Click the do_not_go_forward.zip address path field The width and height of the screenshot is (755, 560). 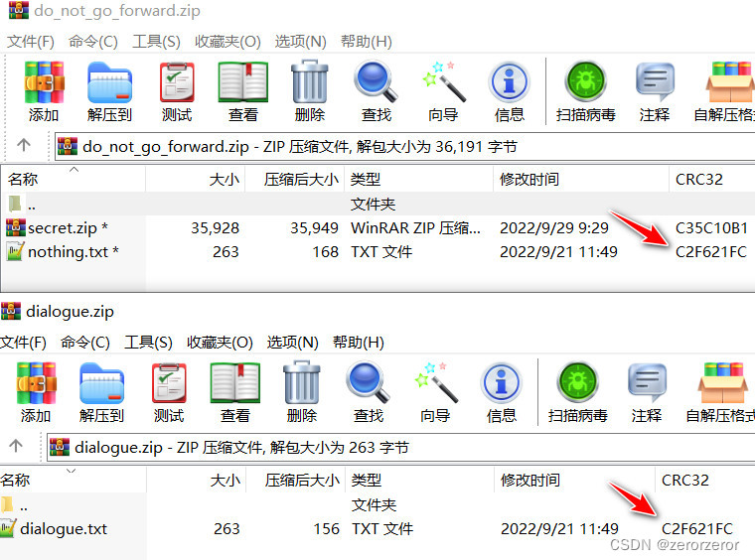404,146
